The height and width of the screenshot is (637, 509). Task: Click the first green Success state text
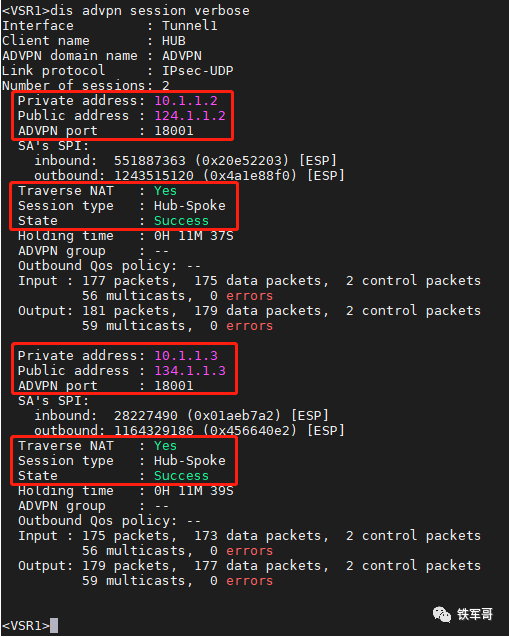(181, 221)
